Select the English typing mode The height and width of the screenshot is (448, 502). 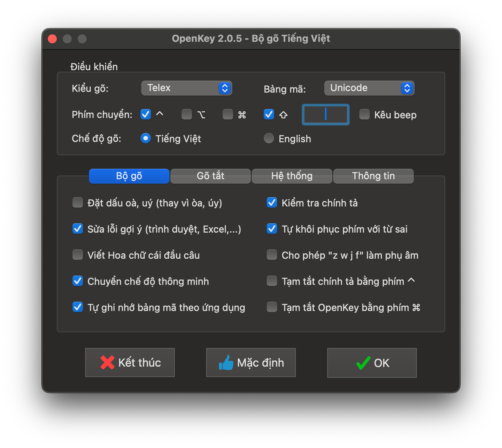point(269,139)
